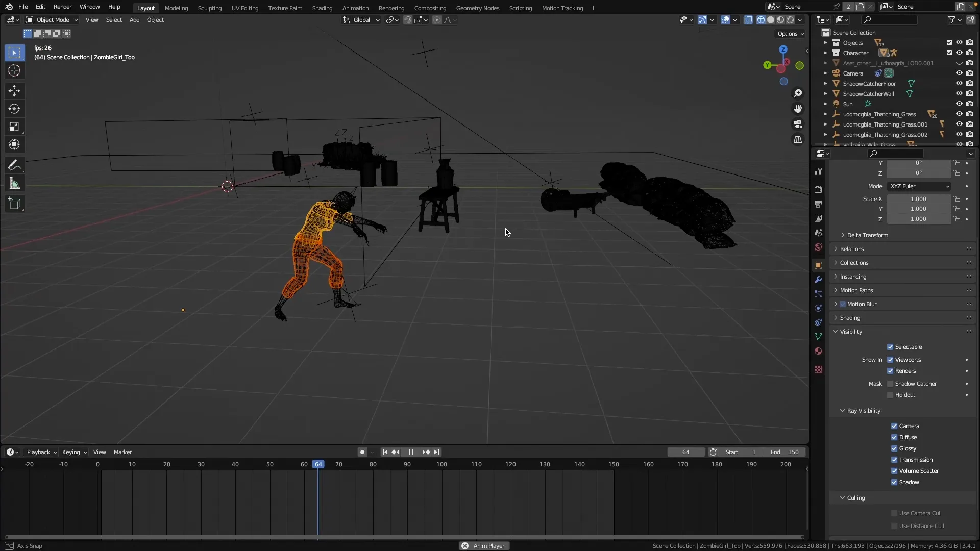Viewport: 980px width, 551px height.
Task: Jump to the end frame of the timeline
Action: click(437, 452)
